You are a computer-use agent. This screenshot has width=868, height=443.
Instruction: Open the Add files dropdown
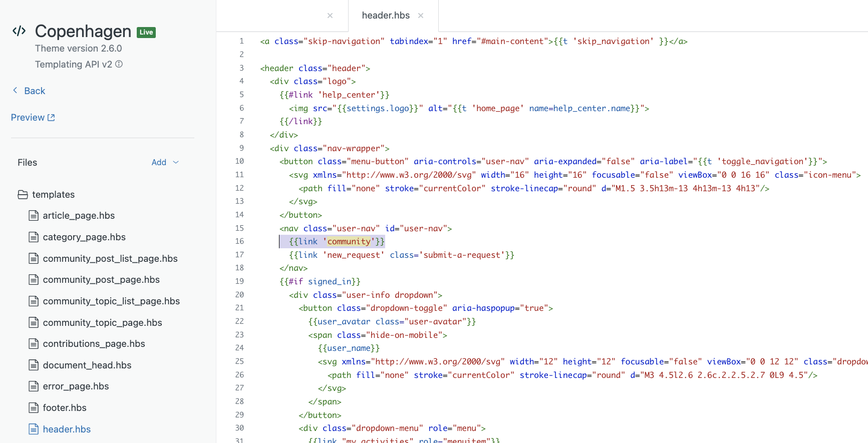[x=165, y=162]
